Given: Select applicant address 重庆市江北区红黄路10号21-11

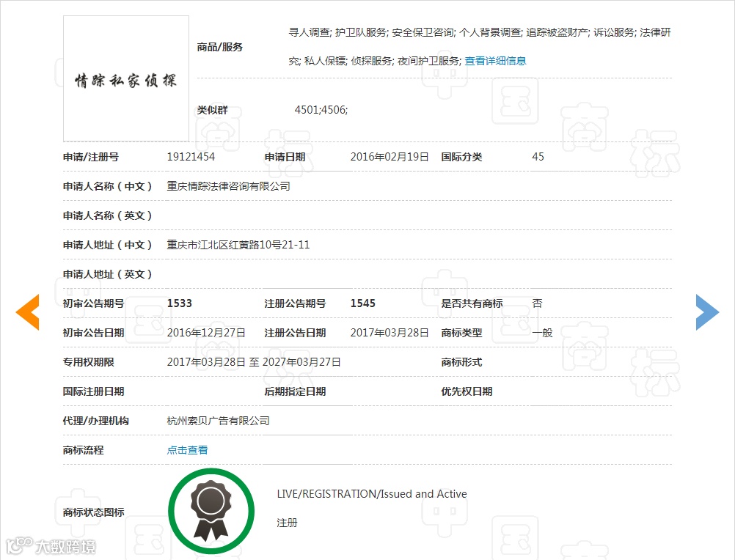Looking at the screenshot, I should coord(238,245).
